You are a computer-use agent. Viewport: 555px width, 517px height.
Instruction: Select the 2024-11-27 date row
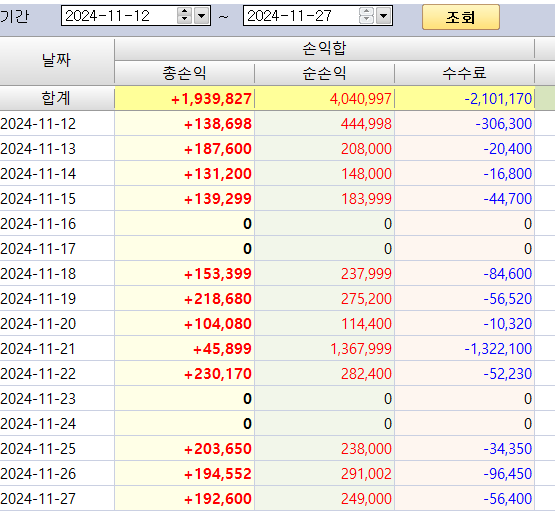[x=57, y=499]
